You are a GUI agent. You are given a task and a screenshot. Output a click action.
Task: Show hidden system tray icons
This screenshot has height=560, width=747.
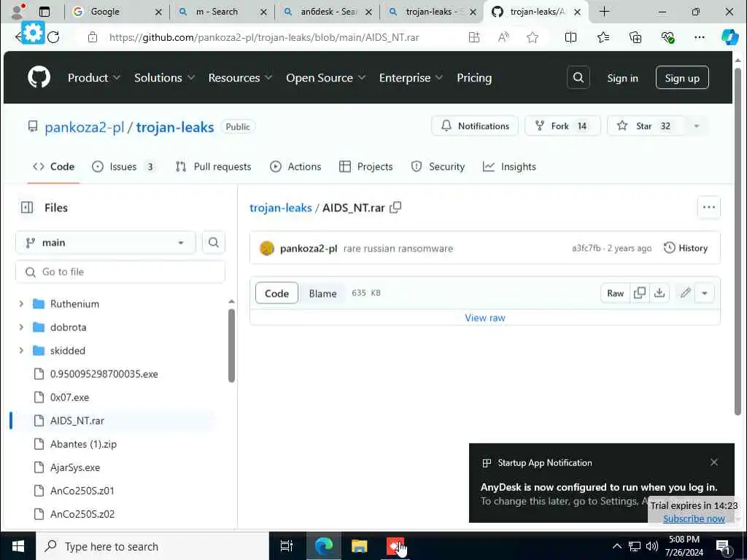pyautogui.click(x=616, y=546)
